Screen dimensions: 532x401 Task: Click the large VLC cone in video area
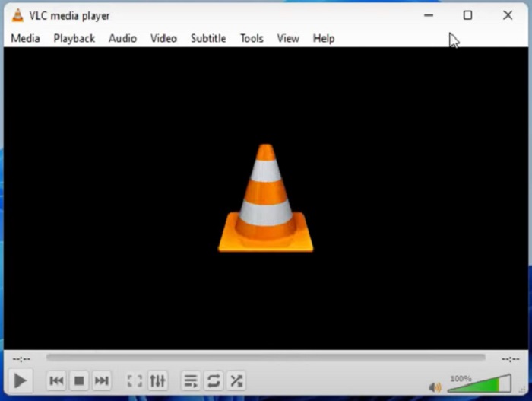(x=266, y=198)
